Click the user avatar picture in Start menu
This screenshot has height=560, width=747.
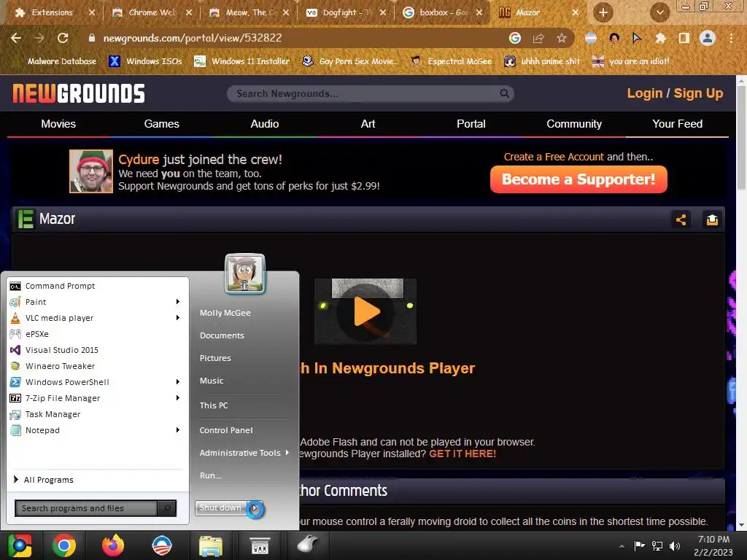[x=245, y=273]
